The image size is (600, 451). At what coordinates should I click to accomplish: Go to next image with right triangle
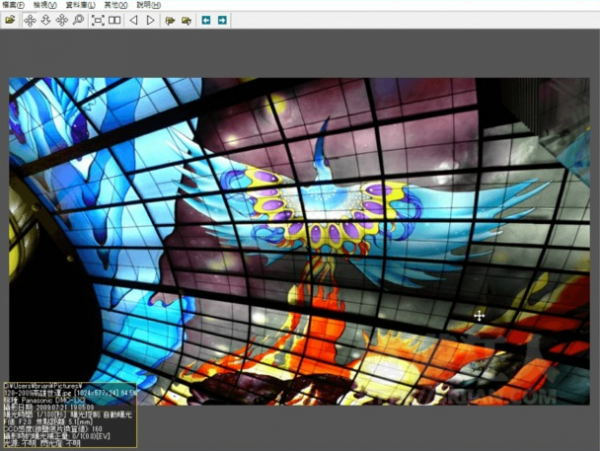coord(150,20)
